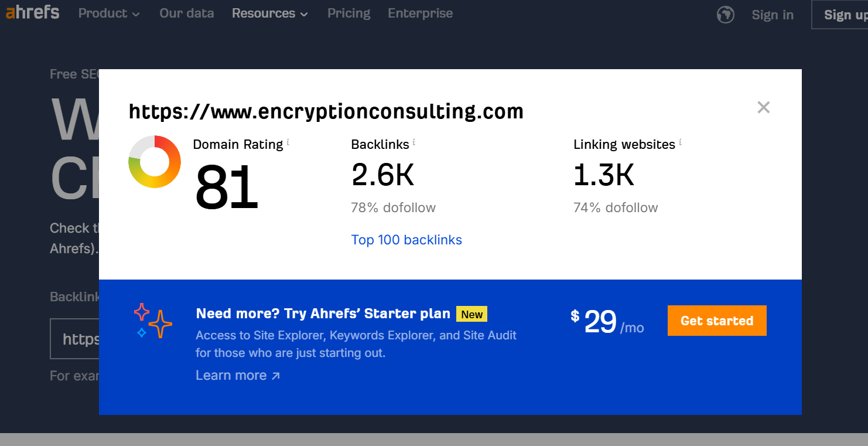The image size is (868, 446).
Task: Click the URL input field
Action: pos(75,339)
